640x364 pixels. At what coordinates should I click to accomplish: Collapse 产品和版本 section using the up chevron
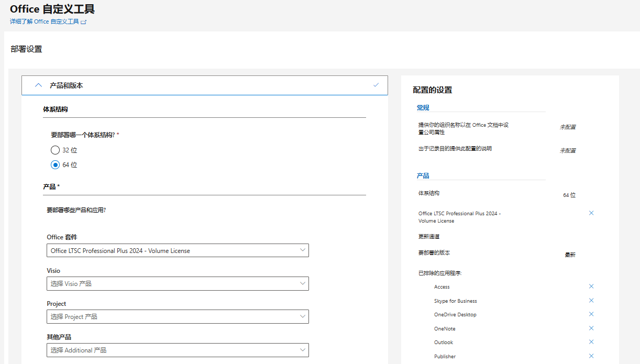(x=38, y=85)
